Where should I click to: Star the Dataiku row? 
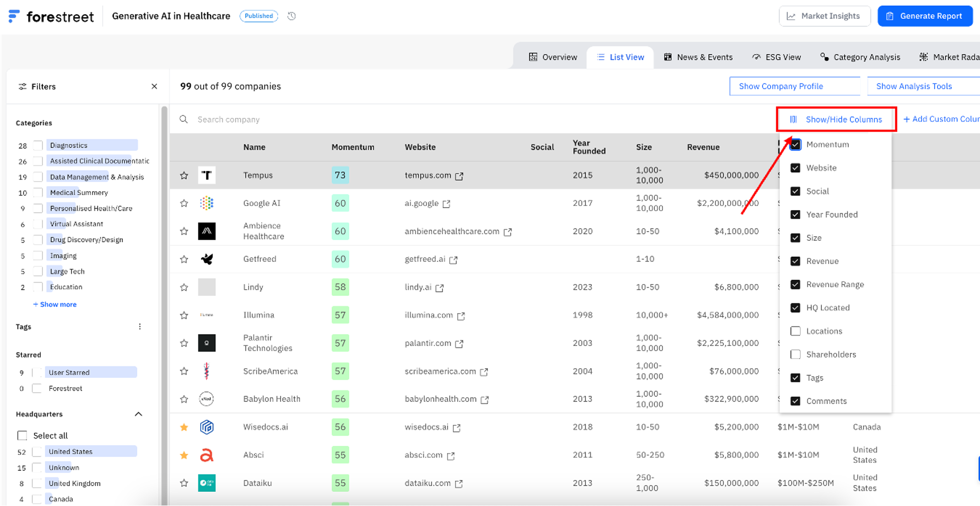184,483
